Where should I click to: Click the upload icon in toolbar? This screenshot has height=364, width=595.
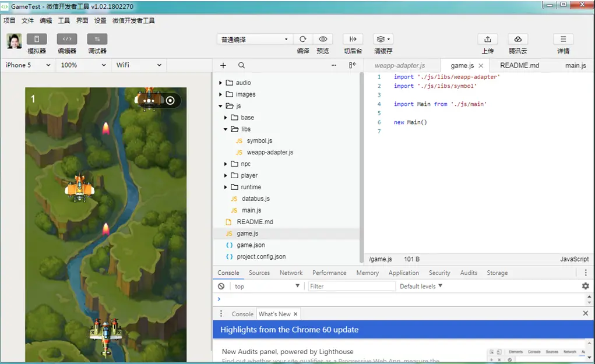[x=488, y=39]
